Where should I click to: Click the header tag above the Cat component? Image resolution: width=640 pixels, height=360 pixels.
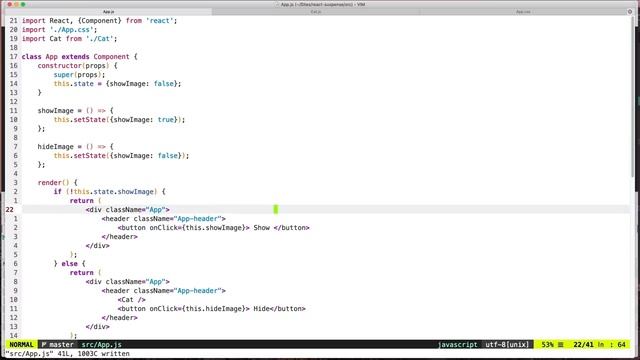click(163, 290)
